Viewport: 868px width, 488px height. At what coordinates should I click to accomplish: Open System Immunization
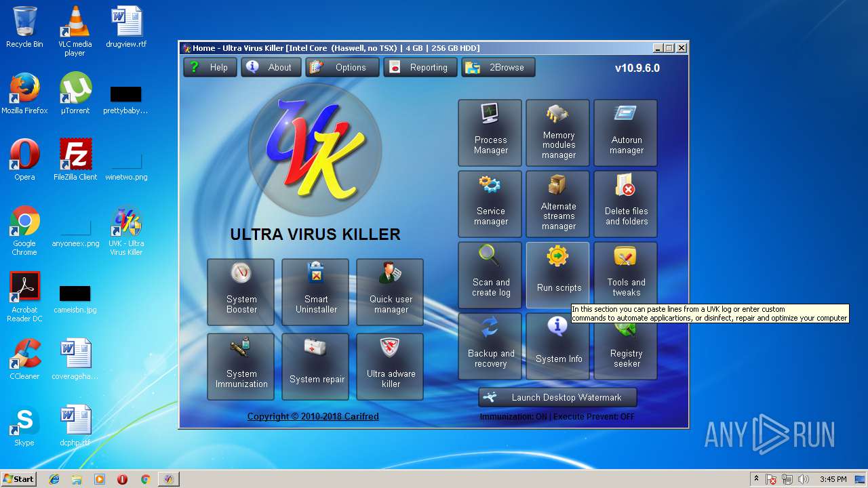tap(241, 367)
